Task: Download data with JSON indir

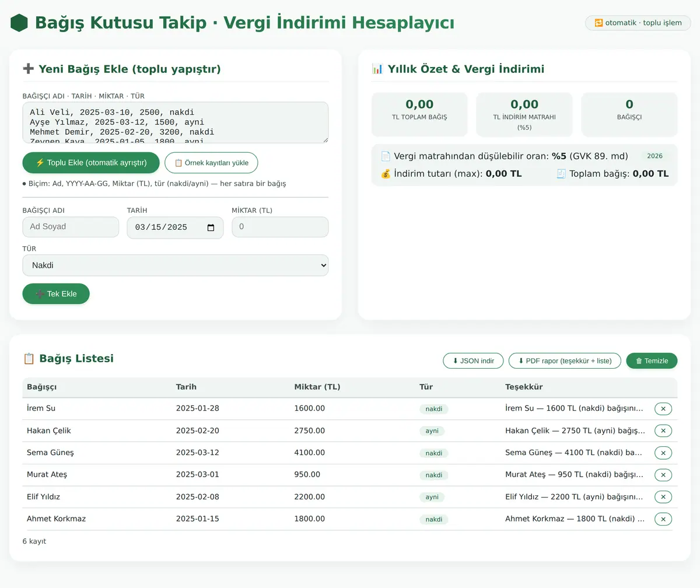Action: 473,360
